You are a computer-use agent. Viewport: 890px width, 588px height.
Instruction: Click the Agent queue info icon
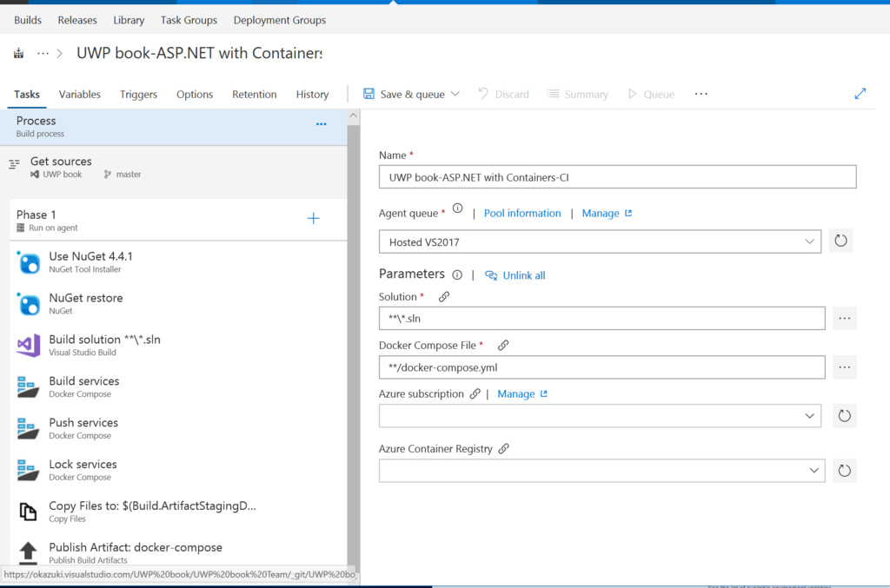click(458, 208)
